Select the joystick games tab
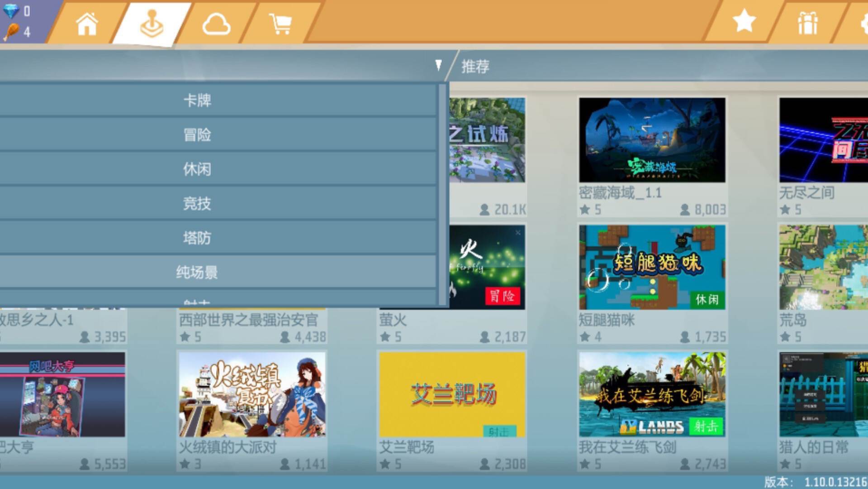868x489 pixels. coord(152,24)
